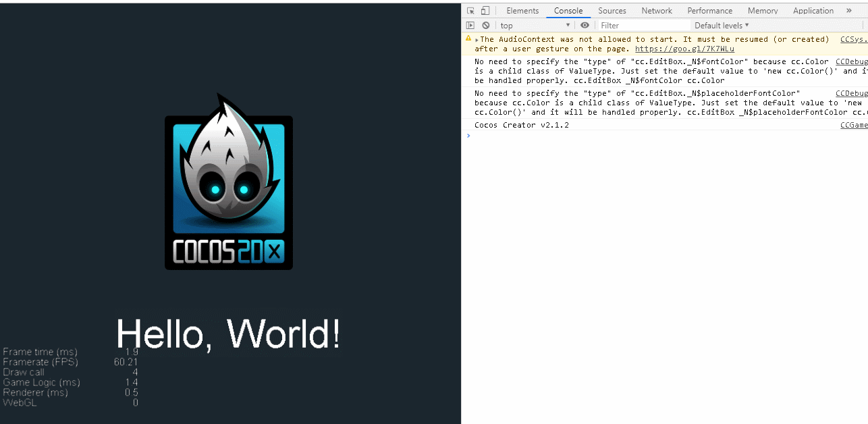Screen dimensions: 868x424
Task: Click the 'Hello, World!' label
Action: (x=228, y=334)
